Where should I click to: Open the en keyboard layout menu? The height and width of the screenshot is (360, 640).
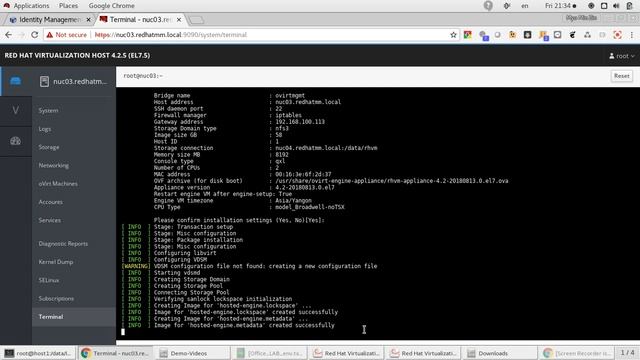coord(524,6)
